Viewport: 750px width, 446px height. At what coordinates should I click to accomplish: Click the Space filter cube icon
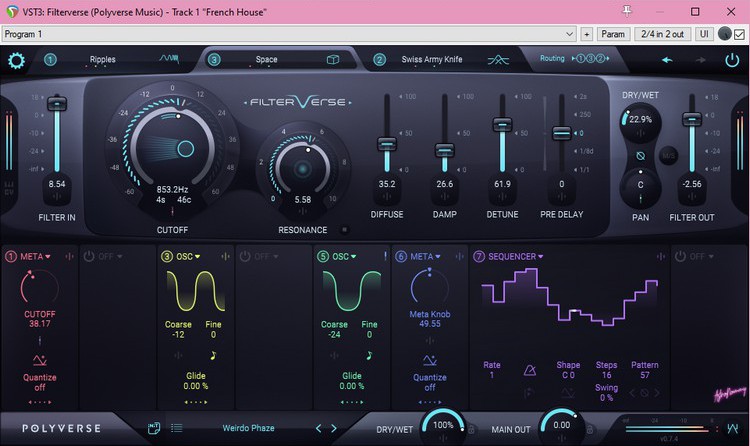(x=333, y=59)
